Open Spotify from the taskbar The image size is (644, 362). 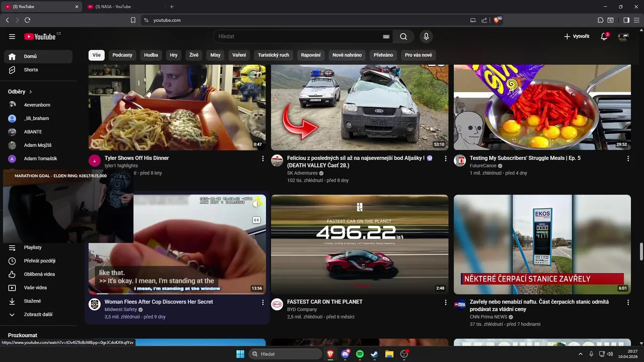click(x=360, y=354)
